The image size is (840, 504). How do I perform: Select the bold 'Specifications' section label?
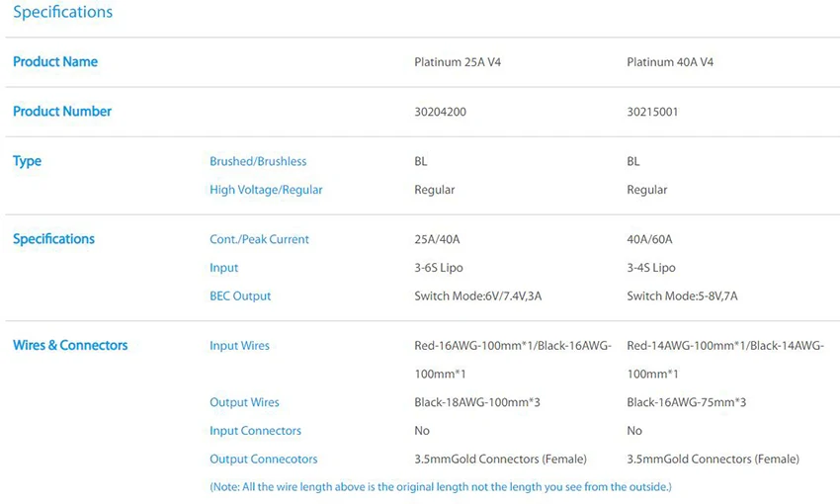point(53,239)
